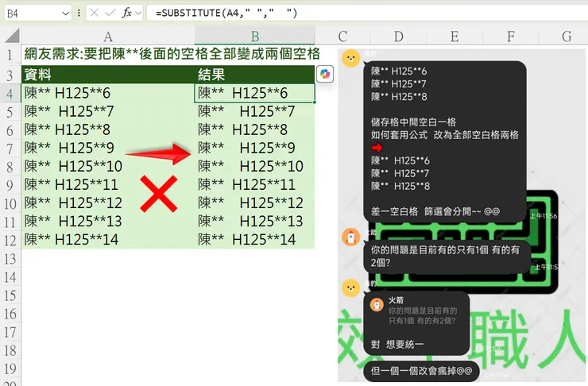Click the formula bar with SUBSTITUTE formula
This screenshot has width=588, height=386.
367,14
